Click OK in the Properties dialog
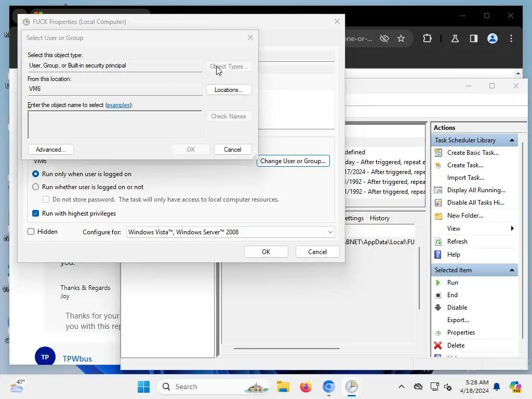The width and height of the screenshot is (532, 399). point(266,252)
